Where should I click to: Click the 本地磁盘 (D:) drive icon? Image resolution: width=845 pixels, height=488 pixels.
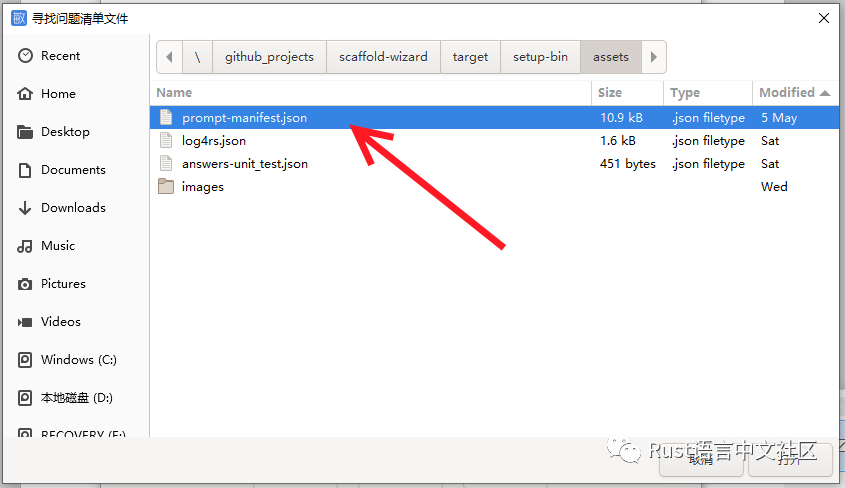[x=25, y=398]
